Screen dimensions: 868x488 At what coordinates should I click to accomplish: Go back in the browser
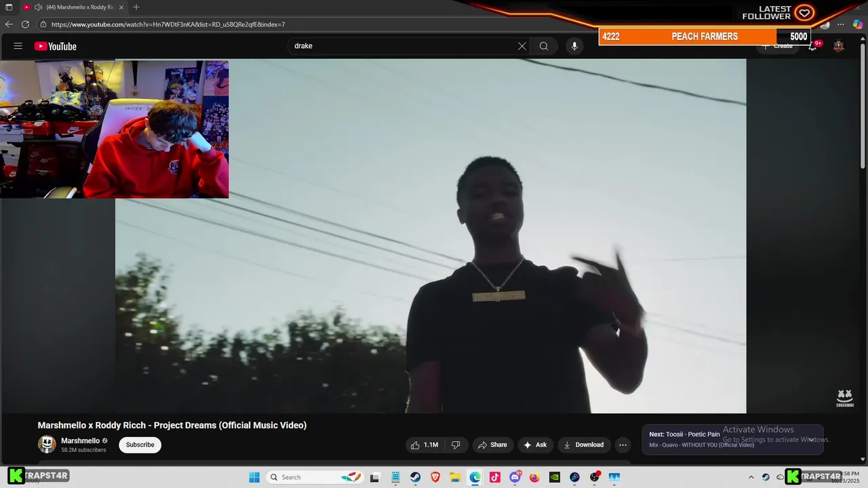pyautogui.click(x=9, y=24)
